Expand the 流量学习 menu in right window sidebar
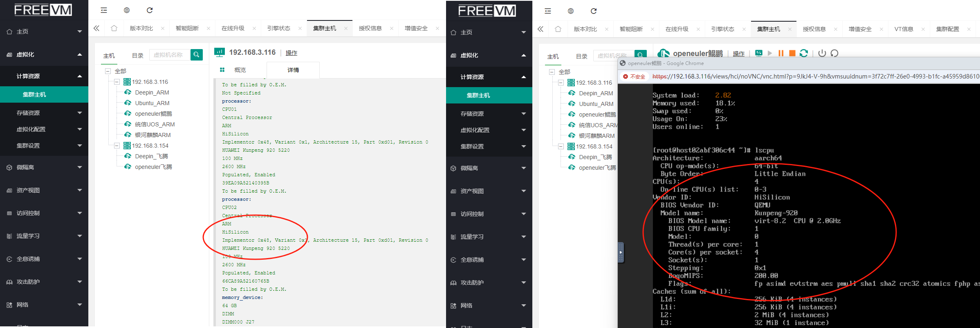Image resolution: width=980 pixels, height=328 pixels. pos(489,237)
